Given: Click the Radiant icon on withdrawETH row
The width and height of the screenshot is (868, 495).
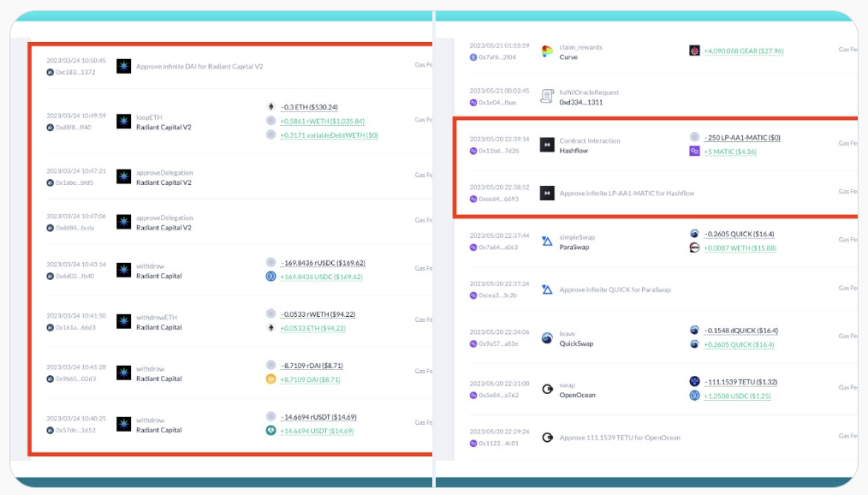Looking at the screenshot, I should pyautogui.click(x=123, y=322).
